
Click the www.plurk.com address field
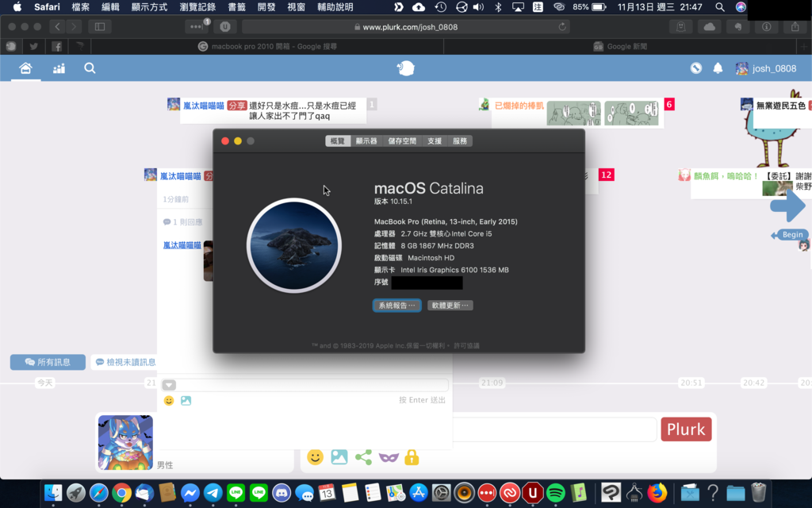click(405, 26)
